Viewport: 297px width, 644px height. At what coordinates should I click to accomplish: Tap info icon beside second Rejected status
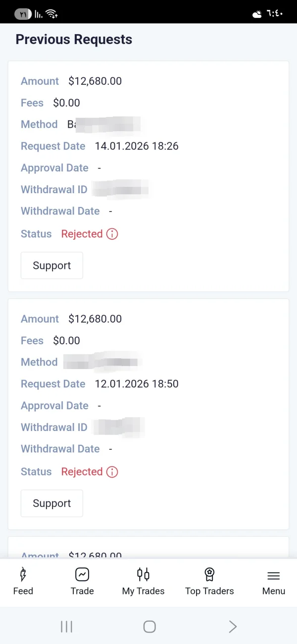(112, 472)
